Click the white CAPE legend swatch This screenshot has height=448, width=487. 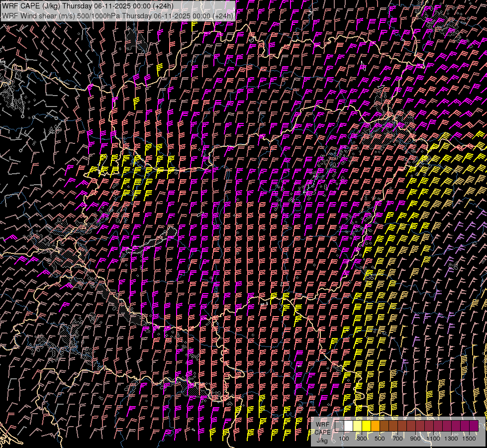pyautogui.click(x=349, y=426)
